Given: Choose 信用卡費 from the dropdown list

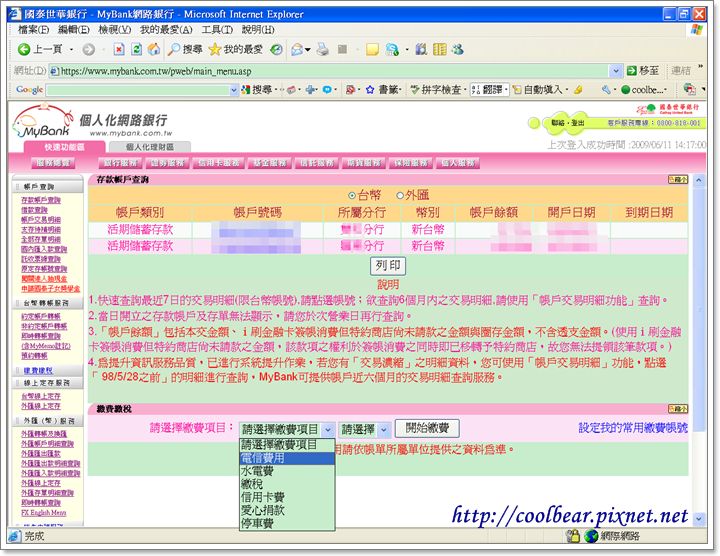Looking at the screenshot, I should pyautogui.click(x=287, y=497).
